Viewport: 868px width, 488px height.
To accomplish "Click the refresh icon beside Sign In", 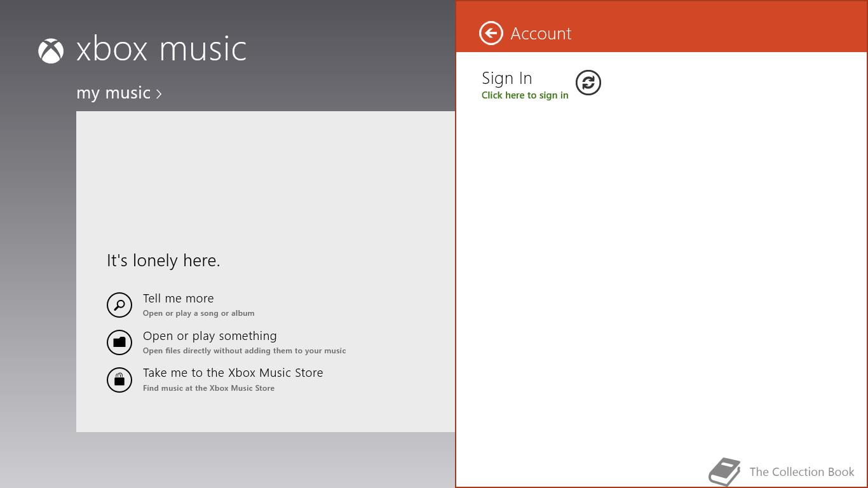I will pyautogui.click(x=588, y=83).
